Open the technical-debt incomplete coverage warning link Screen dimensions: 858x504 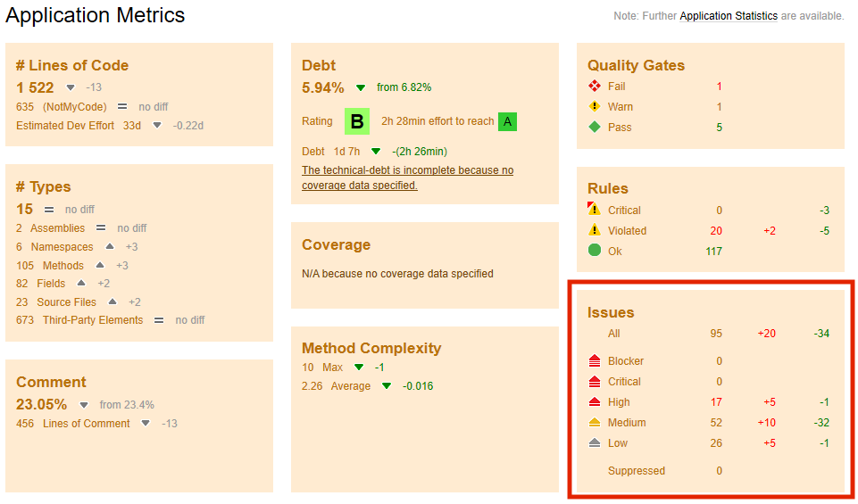pyautogui.click(x=407, y=178)
